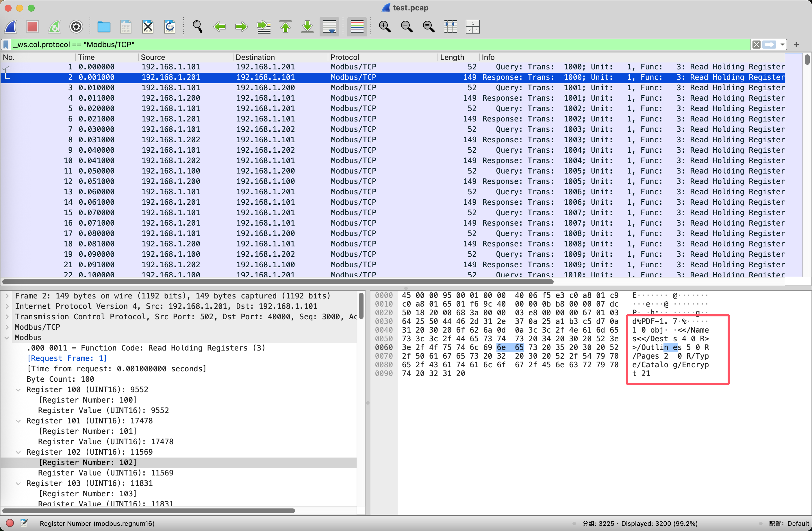This screenshot has height=531, width=812.
Task: Open capture options gear icon
Action: 76,27
